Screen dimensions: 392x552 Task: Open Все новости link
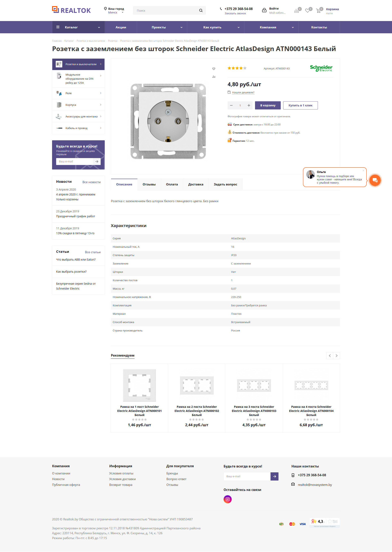(91, 182)
